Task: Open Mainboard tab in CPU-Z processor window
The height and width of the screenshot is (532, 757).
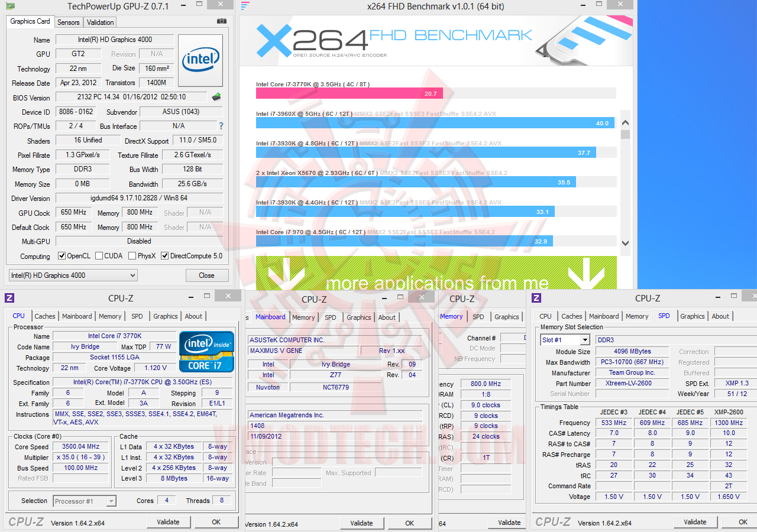Action: [77, 316]
